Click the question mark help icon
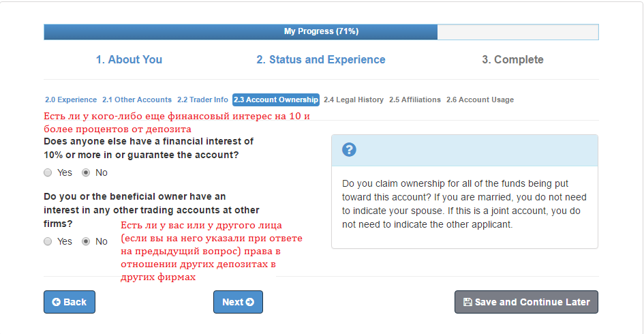This screenshot has height=334, width=644. (349, 150)
